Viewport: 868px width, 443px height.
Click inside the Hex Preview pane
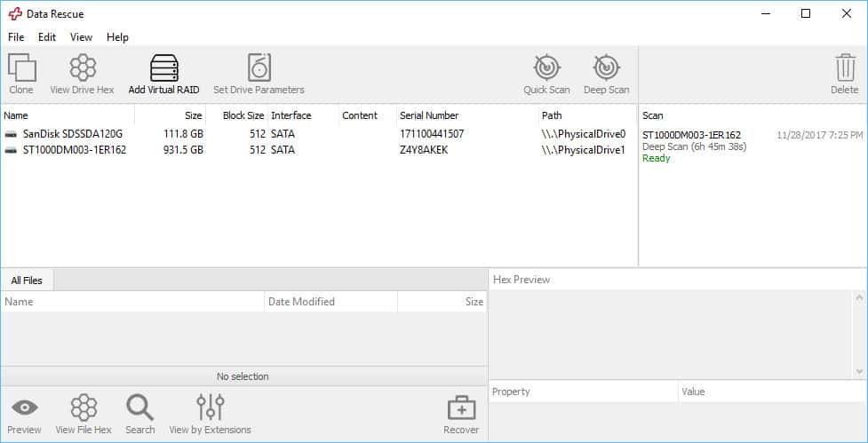click(x=672, y=334)
